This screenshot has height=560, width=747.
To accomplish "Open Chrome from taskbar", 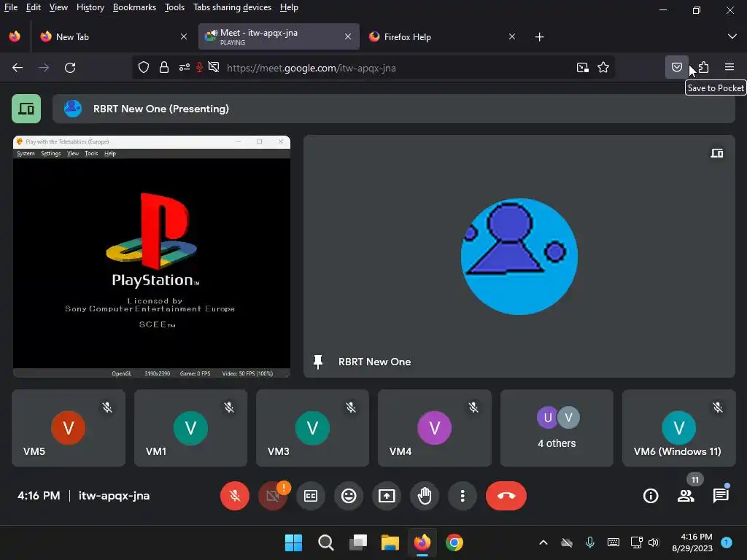I will point(454,542).
